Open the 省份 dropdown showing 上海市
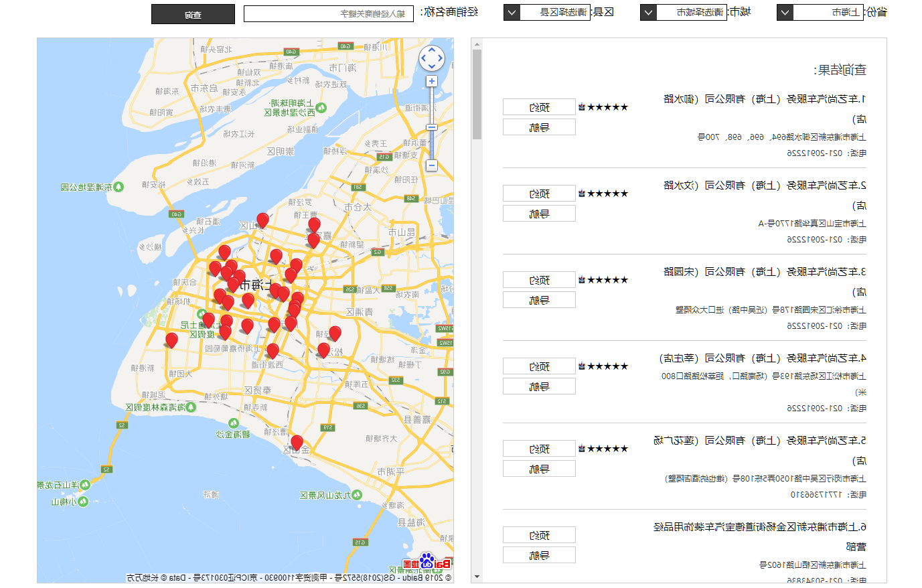Viewport: 922px width, 588px height. tap(821, 12)
